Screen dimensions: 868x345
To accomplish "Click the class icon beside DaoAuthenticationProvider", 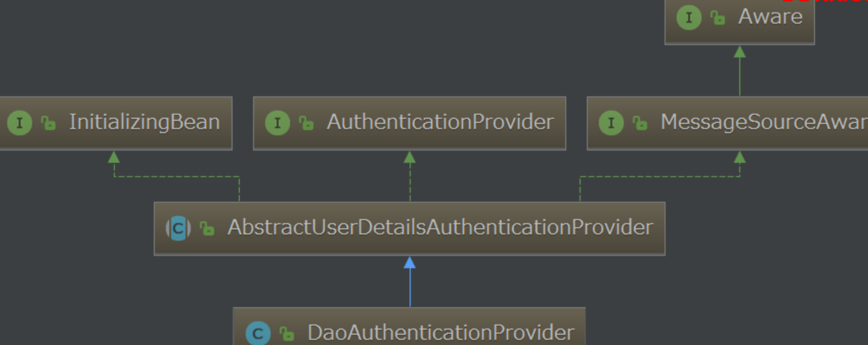I will 258,333.
